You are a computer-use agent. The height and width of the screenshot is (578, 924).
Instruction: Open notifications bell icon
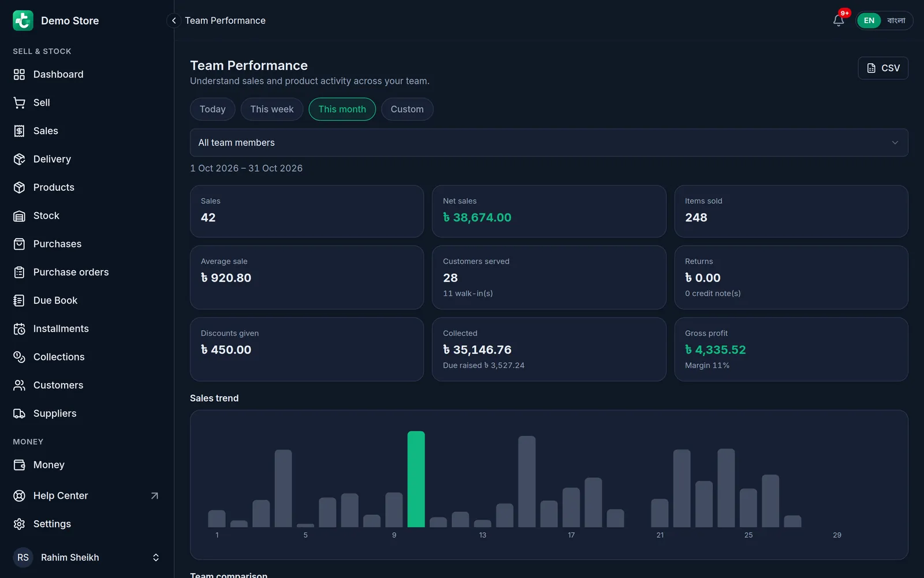839,21
